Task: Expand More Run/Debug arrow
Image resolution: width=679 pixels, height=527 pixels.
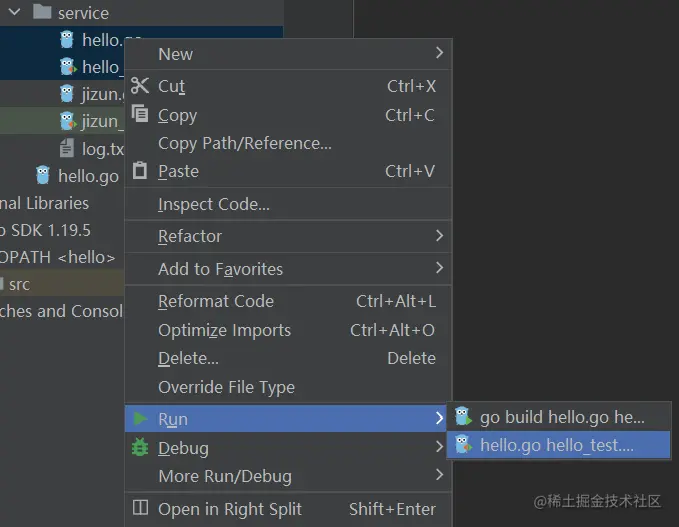Action: [440, 475]
